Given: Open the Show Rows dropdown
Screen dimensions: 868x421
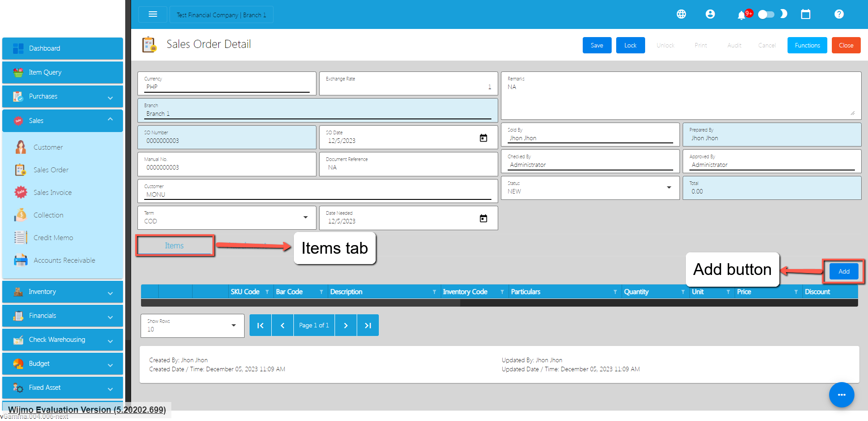Looking at the screenshot, I should tap(234, 326).
